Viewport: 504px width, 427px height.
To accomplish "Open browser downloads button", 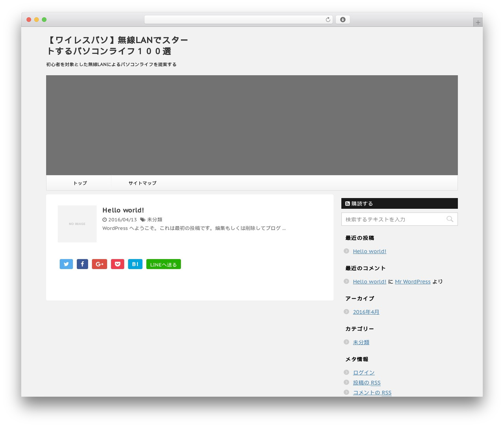I will 343,20.
